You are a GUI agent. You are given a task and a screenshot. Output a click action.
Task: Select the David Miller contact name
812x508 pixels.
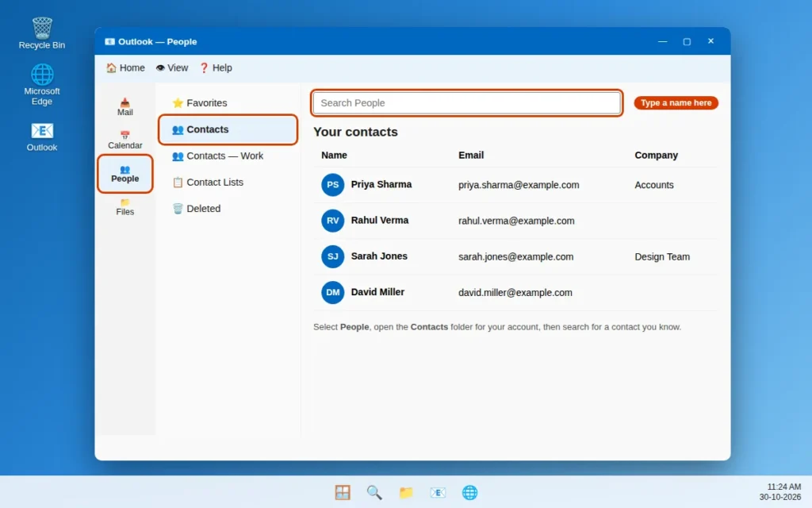pyautogui.click(x=377, y=292)
